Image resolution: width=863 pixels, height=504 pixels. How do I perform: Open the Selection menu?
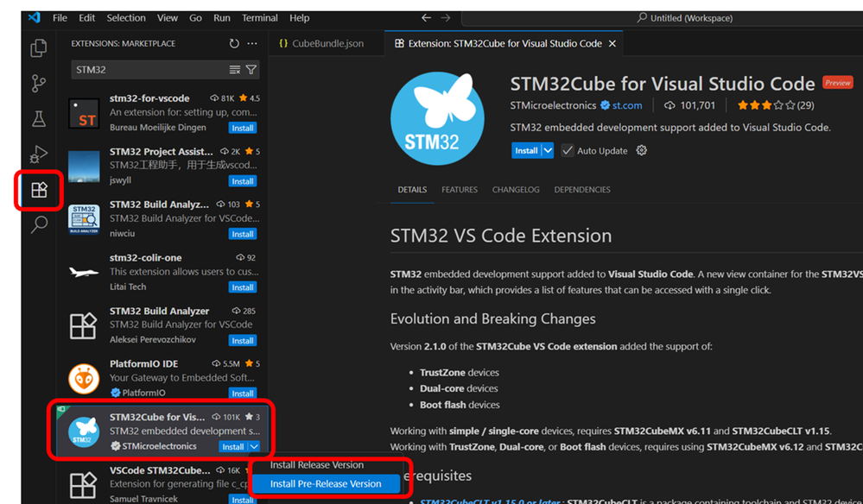pos(126,17)
